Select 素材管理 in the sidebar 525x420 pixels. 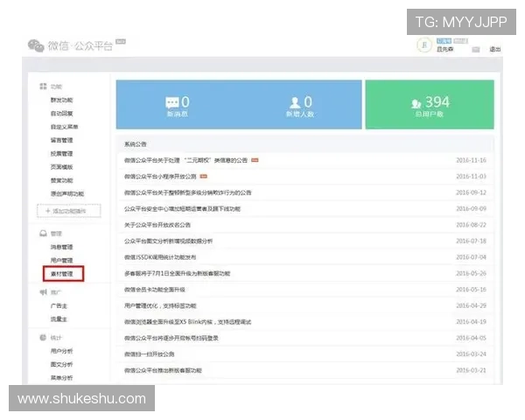pyautogui.click(x=61, y=274)
